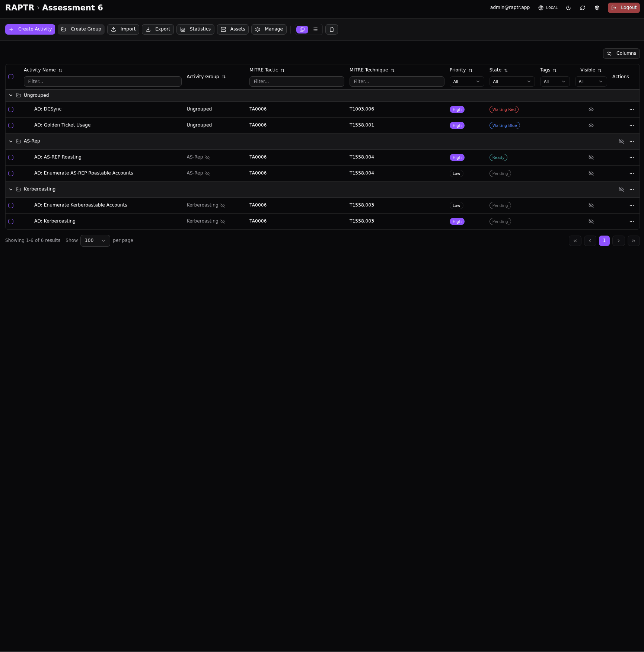Select the AD: Golden Ticket Usage checkbox

[11, 125]
